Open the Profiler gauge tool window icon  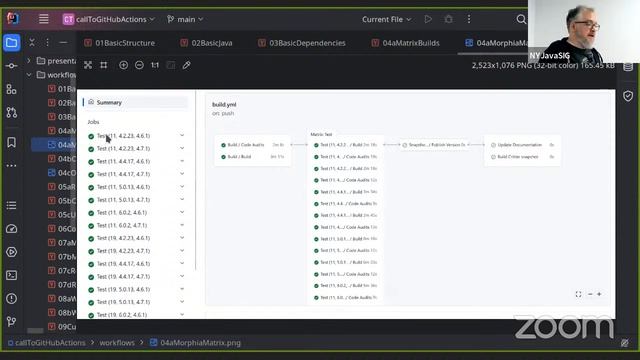pos(11,229)
